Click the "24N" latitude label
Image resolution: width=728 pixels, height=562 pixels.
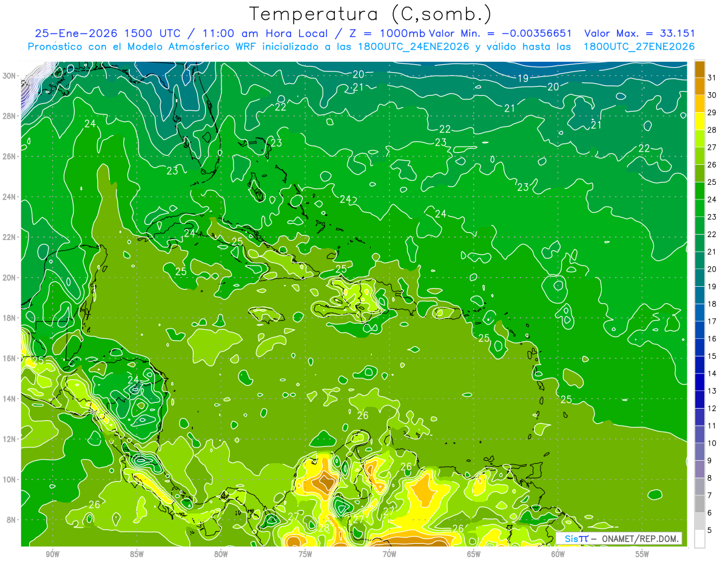[x=9, y=197]
